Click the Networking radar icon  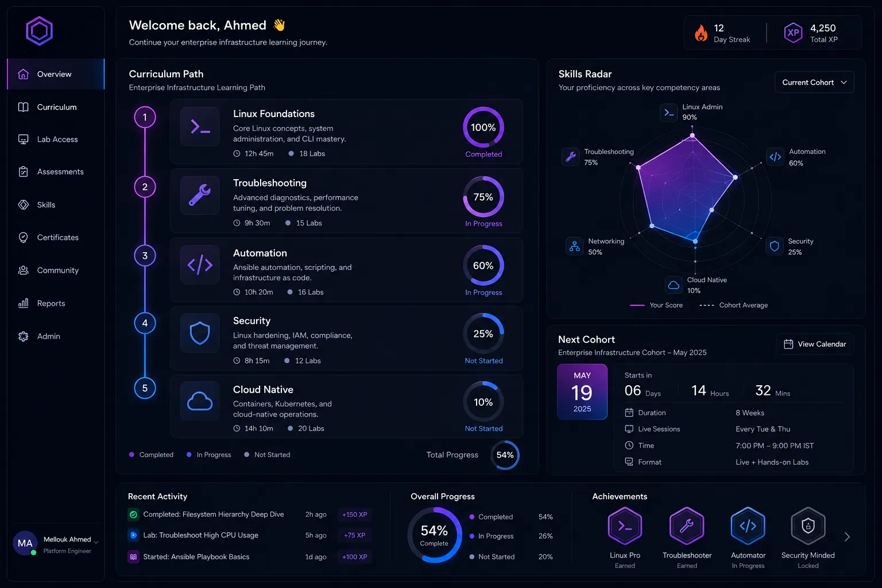click(x=574, y=246)
